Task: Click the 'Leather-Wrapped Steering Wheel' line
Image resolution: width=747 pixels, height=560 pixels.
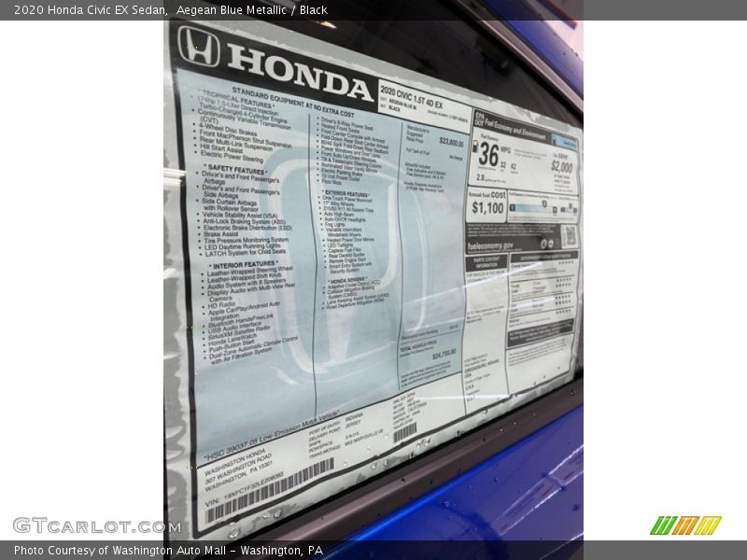Action: pos(250,272)
